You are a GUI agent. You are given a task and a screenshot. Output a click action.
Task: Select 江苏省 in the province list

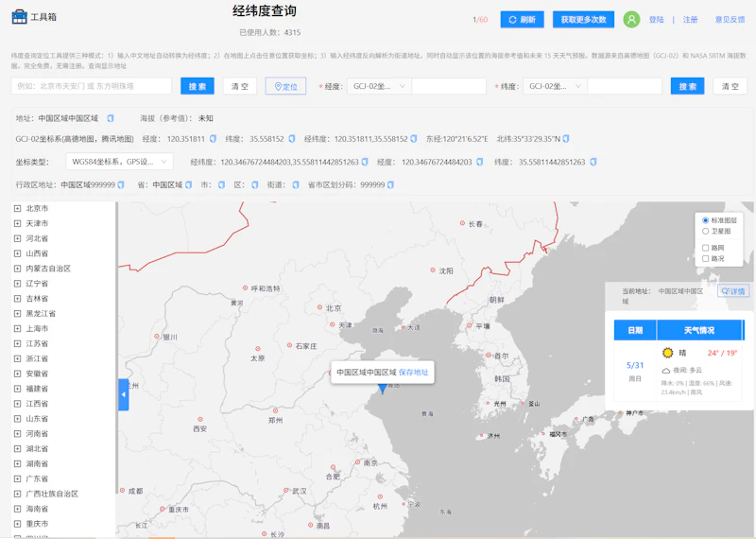point(37,343)
